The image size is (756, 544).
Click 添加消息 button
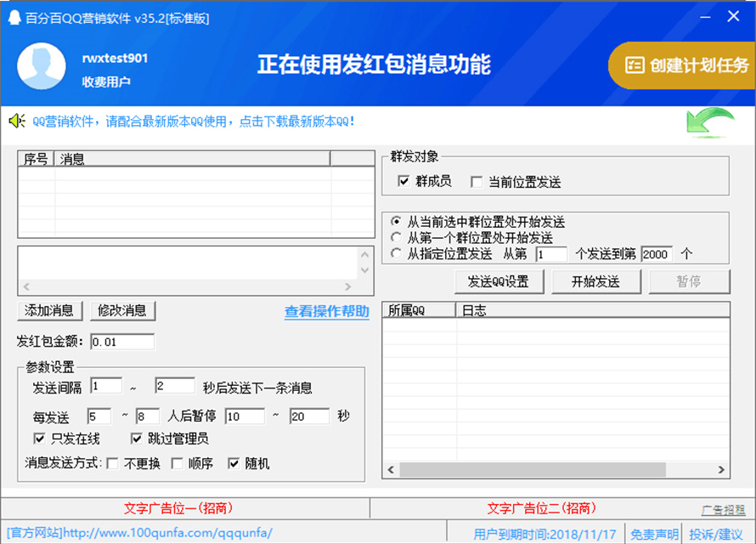click(x=49, y=311)
